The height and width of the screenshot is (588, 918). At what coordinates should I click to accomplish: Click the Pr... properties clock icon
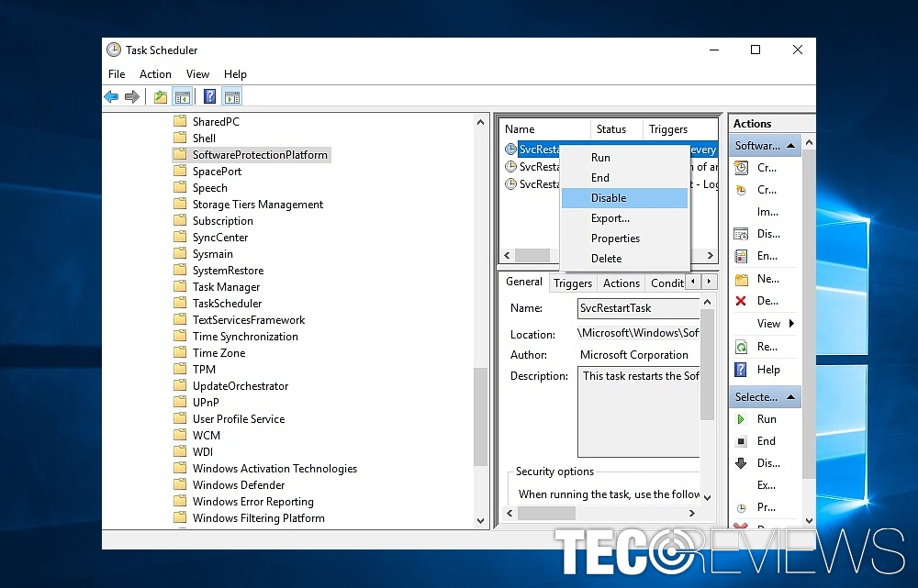pos(741,508)
